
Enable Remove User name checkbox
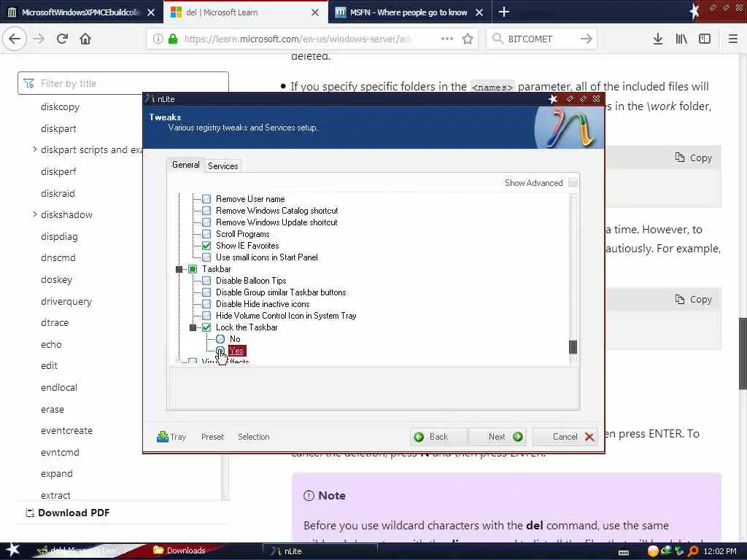[206, 198]
